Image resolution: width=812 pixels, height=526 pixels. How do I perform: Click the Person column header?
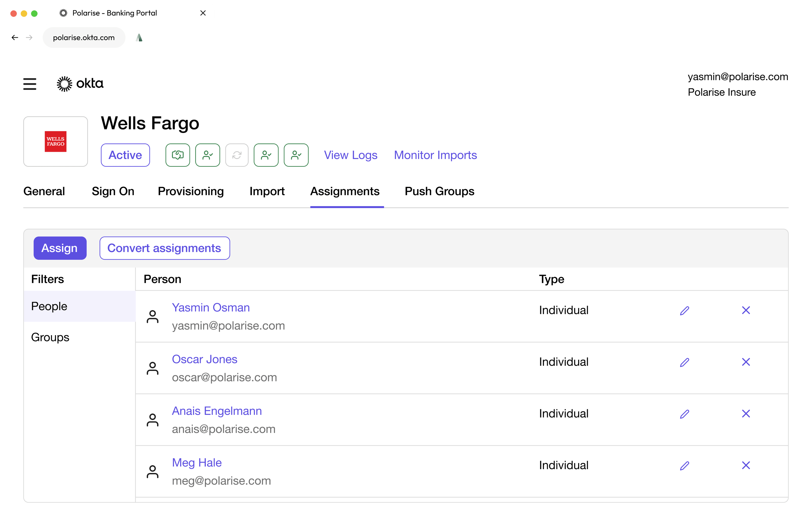162,279
